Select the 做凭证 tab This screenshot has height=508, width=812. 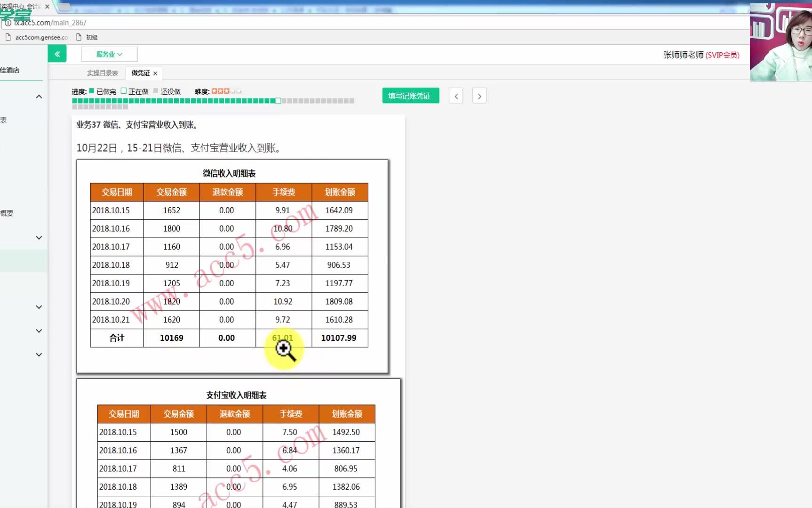pos(140,73)
